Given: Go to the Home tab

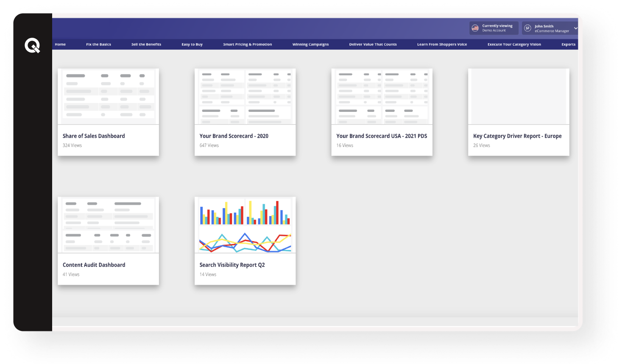Looking at the screenshot, I should [60, 44].
